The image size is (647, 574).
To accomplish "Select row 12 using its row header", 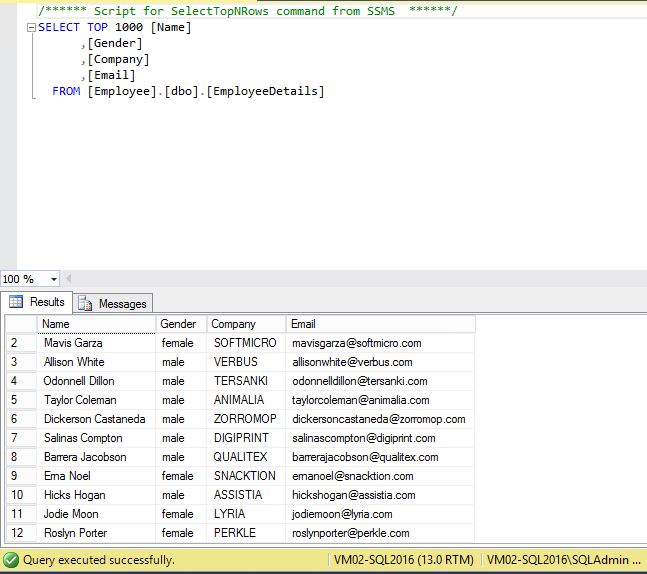I will [x=21, y=533].
